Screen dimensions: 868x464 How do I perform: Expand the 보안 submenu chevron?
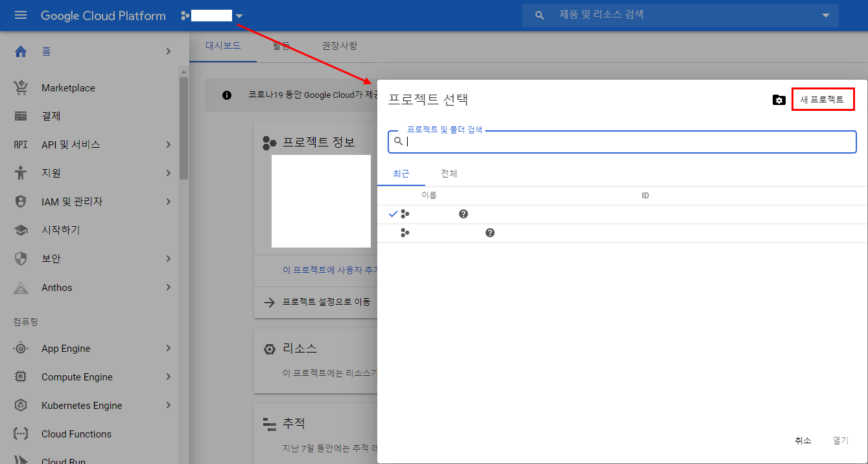coord(168,259)
